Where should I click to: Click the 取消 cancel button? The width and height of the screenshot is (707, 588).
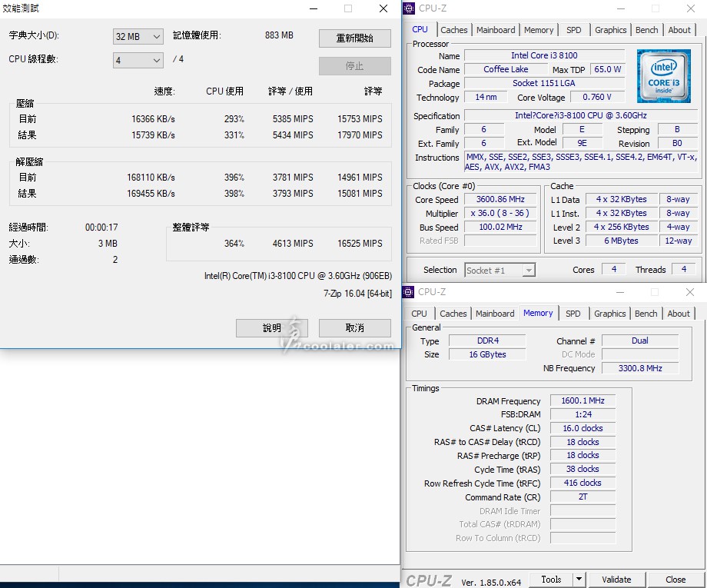[355, 327]
